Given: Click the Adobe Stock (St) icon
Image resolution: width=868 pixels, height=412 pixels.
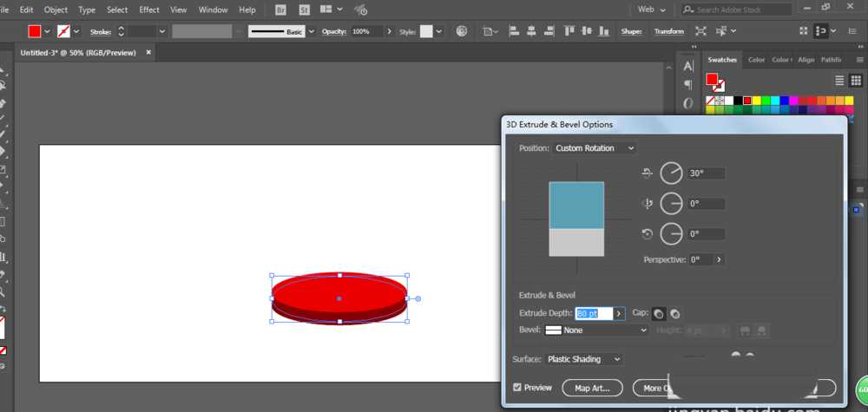Looking at the screenshot, I should pos(305,10).
